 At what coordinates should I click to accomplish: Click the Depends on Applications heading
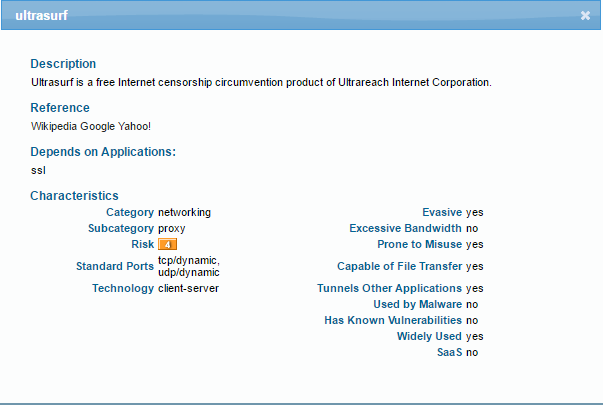point(103,152)
